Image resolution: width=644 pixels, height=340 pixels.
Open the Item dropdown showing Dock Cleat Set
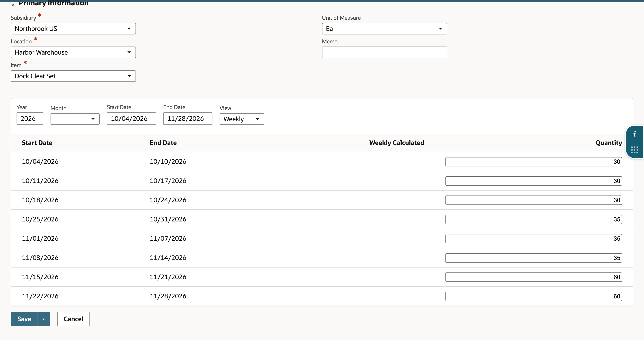pyautogui.click(x=73, y=76)
